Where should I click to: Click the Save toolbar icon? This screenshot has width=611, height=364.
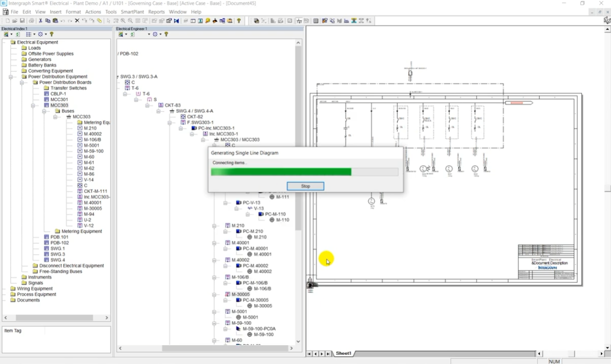coord(22,21)
